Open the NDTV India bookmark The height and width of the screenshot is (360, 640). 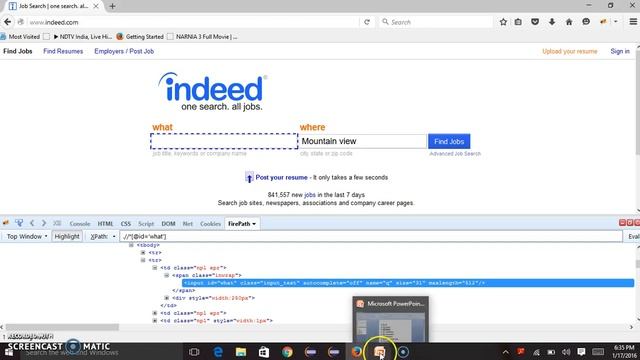click(x=82, y=37)
